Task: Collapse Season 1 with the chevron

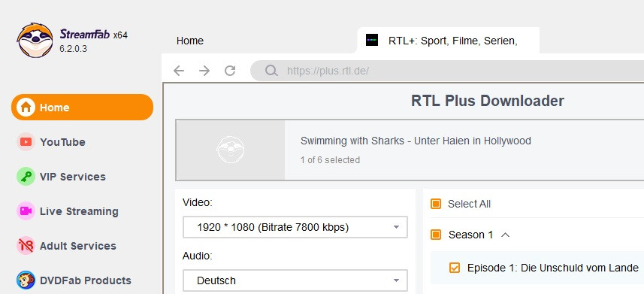Action: click(506, 235)
